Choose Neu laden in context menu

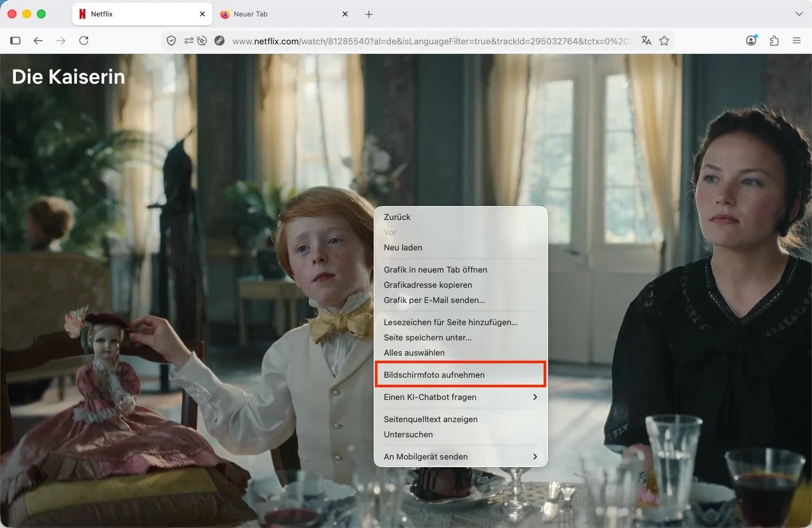pyautogui.click(x=461, y=247)
